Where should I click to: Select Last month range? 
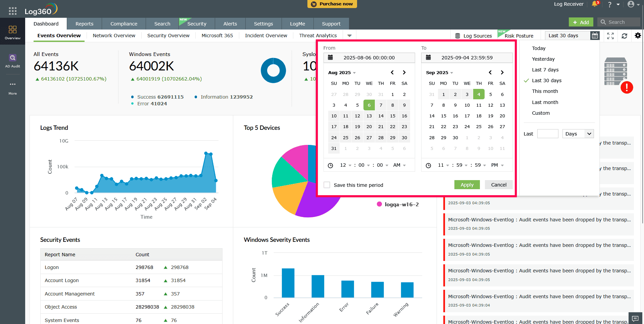[545, 102]
